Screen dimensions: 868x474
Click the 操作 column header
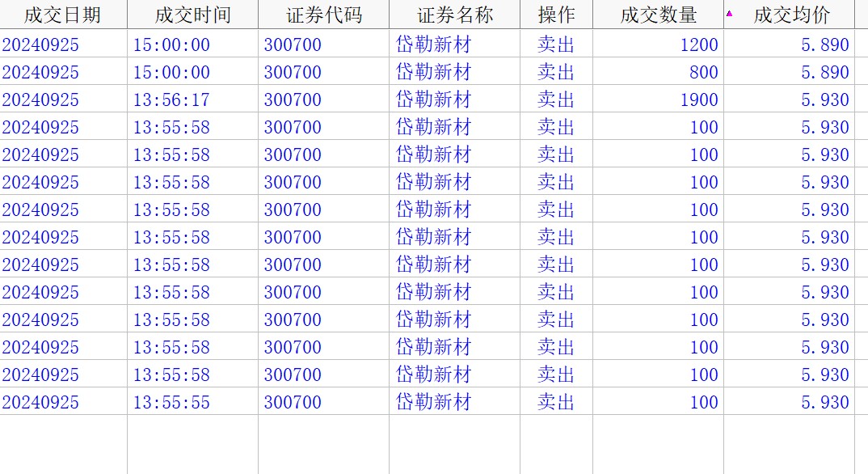pos(556,15)
